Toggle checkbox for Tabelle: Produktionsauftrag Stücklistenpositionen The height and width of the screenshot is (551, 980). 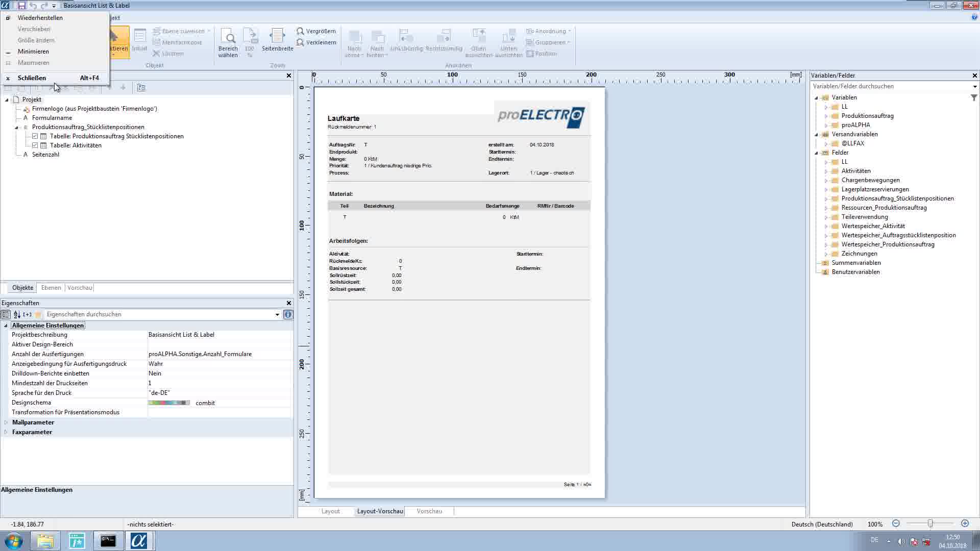(35, 136)
